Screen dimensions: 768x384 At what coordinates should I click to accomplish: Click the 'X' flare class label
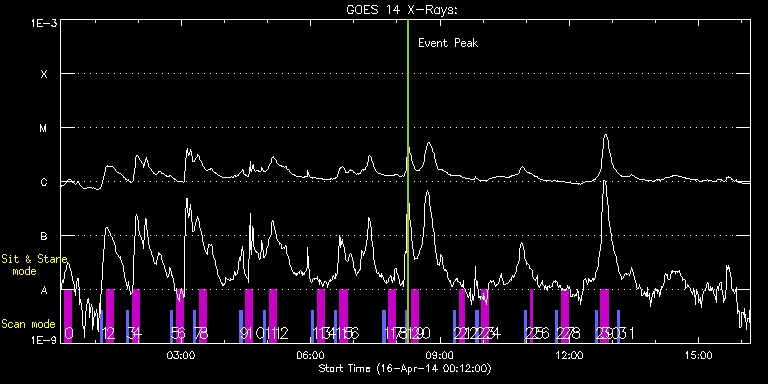point(44,74)
